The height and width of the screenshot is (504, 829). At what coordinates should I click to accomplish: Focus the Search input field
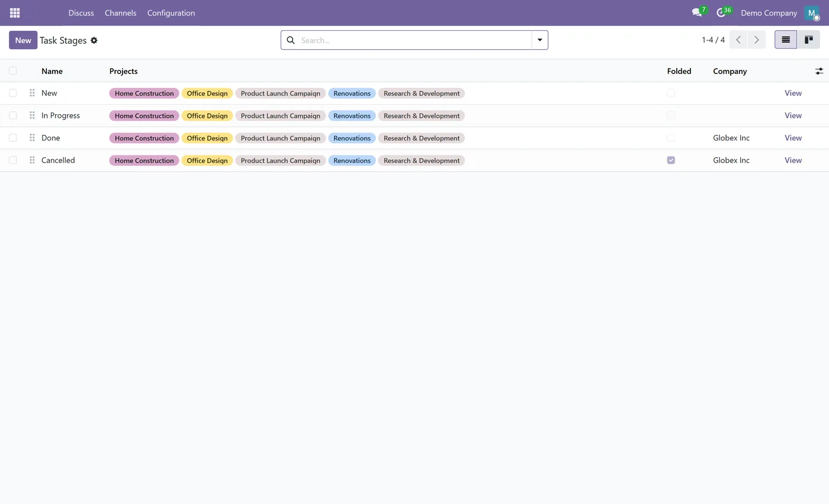(415, 40)
